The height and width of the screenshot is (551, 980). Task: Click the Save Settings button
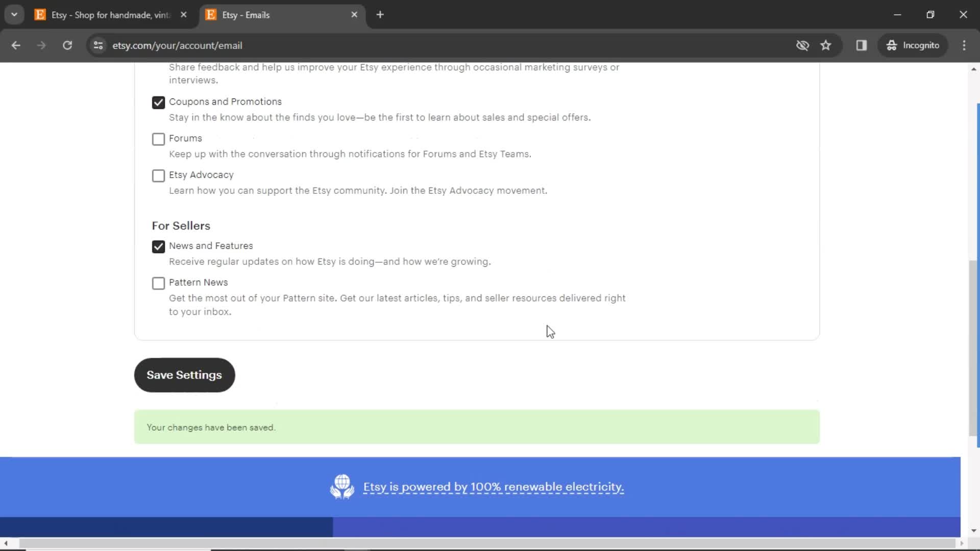point(184,375)
